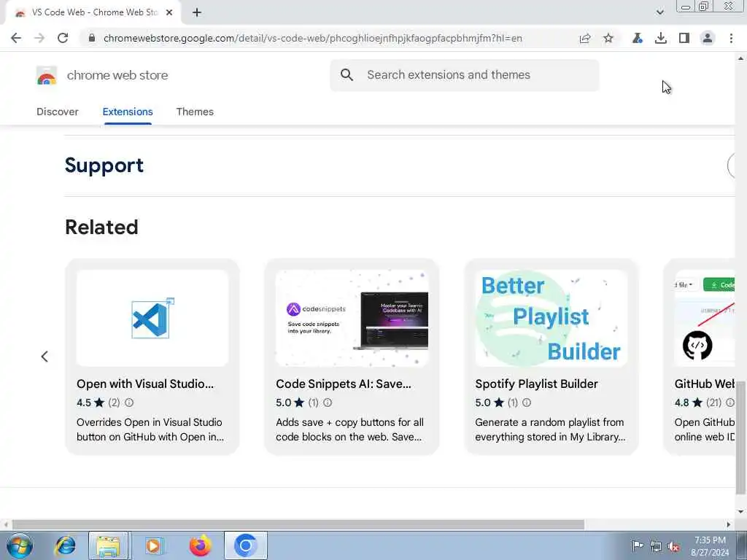Click Spotify Playlist Builder title
The width and height of the screenshot is (747, 560).
(536, 384)
